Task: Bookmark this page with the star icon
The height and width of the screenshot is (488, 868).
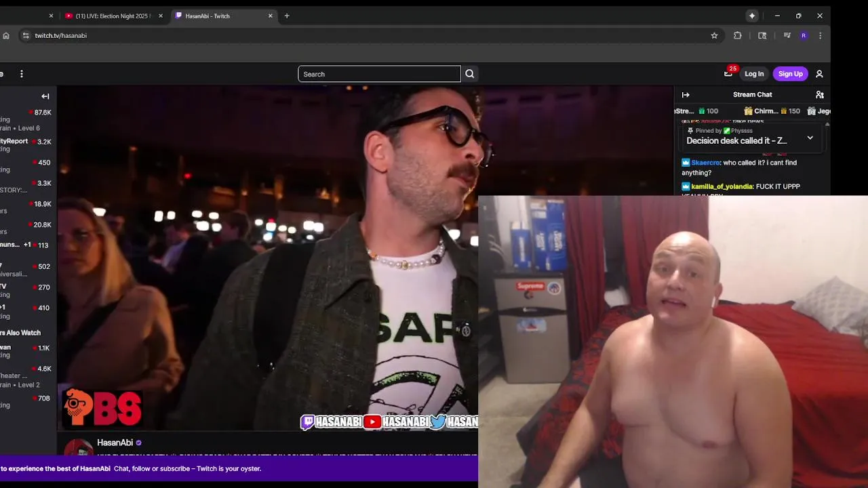Action: pyautogui.click(x=714, y=35)
